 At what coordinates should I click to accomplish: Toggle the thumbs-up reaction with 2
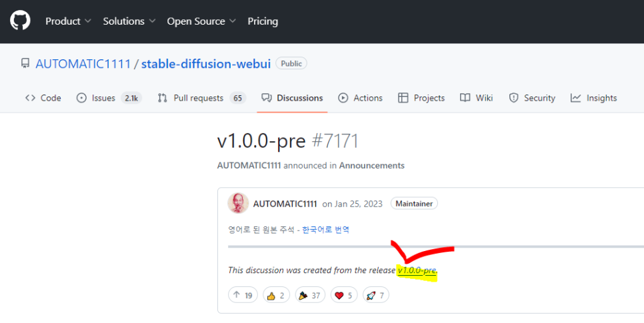(276, 295)
